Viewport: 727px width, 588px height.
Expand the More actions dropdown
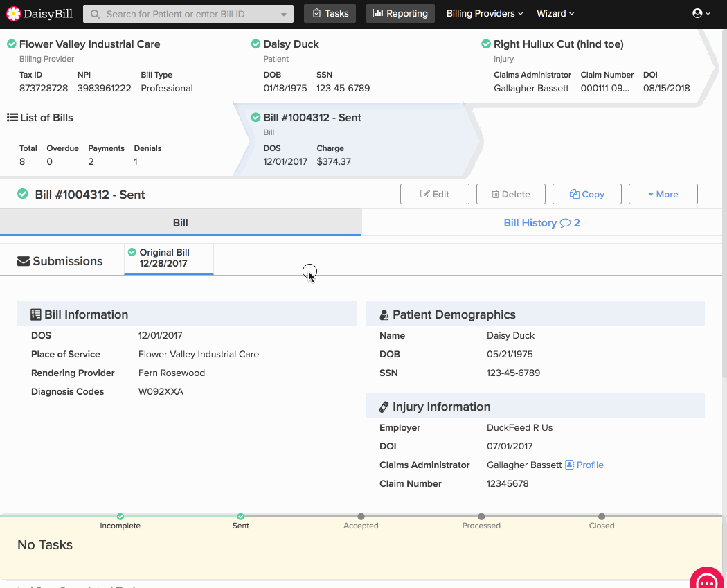tap(663, 194)
